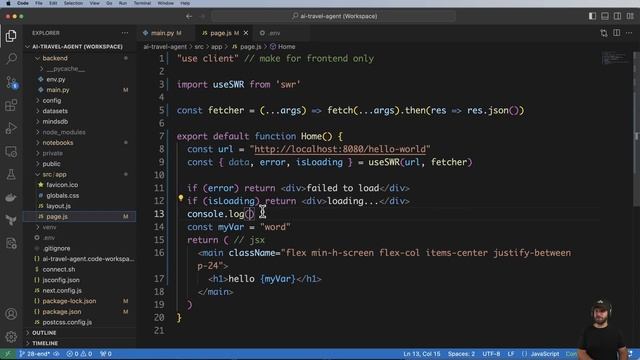Open the Selection menu

(73, 3)
